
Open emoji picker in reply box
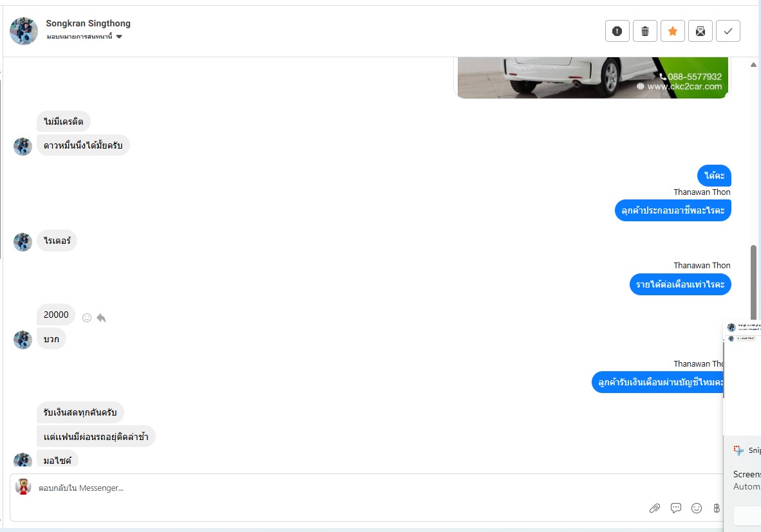tap(697, 508)
